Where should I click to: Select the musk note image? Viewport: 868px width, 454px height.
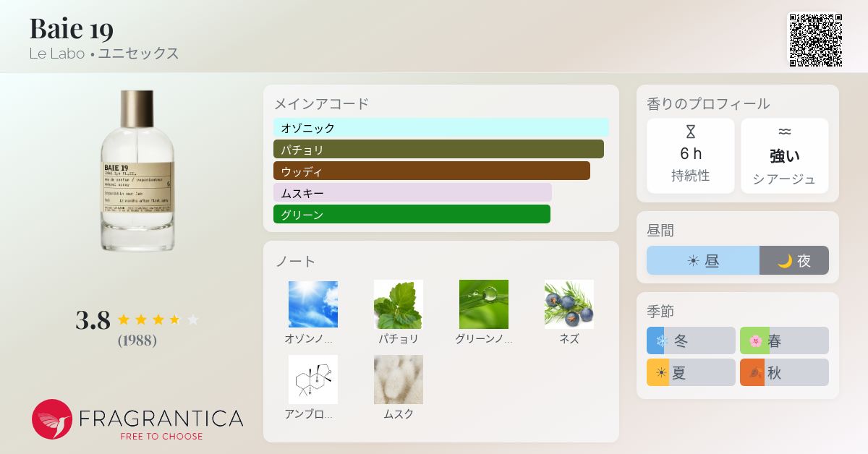pos(399,380)
